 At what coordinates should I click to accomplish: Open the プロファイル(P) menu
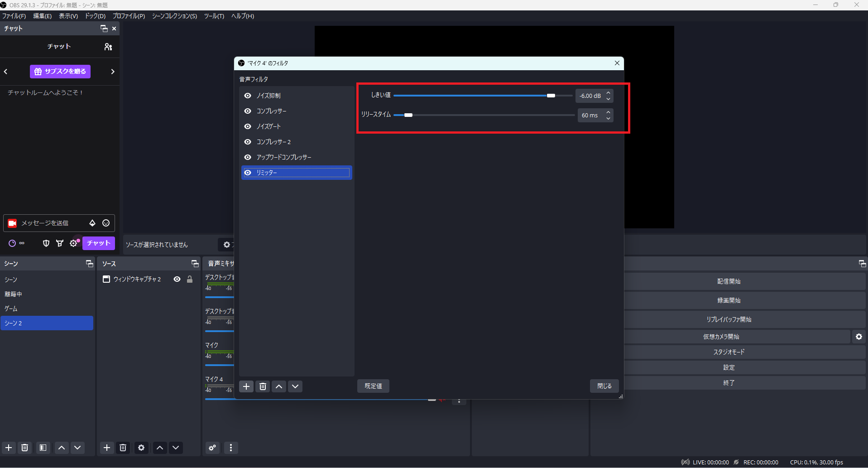[x=129, y=16]
